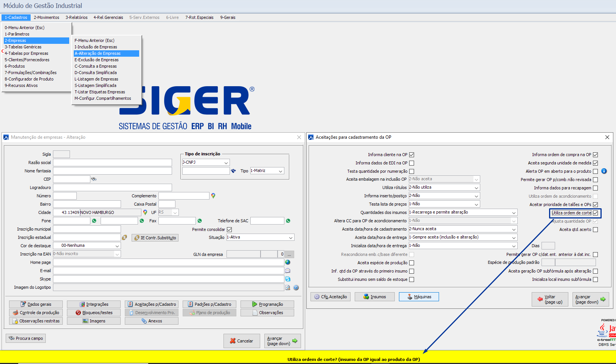Image resolution: width=616 pixels, height=364 pixels.
Task: Toggle the Informa cliente na OP checkbox
Action: click(412, 155)
